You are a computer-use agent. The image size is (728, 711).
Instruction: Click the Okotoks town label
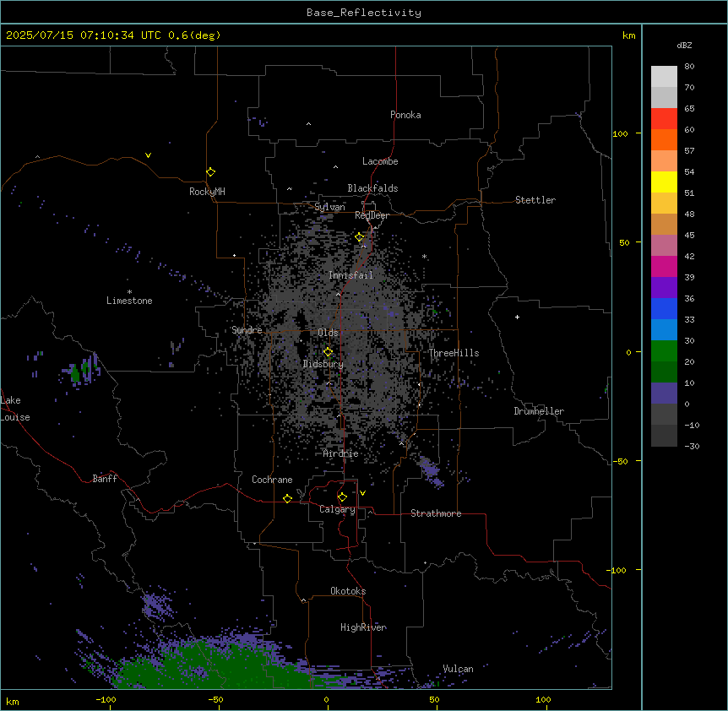click(348, 591)
